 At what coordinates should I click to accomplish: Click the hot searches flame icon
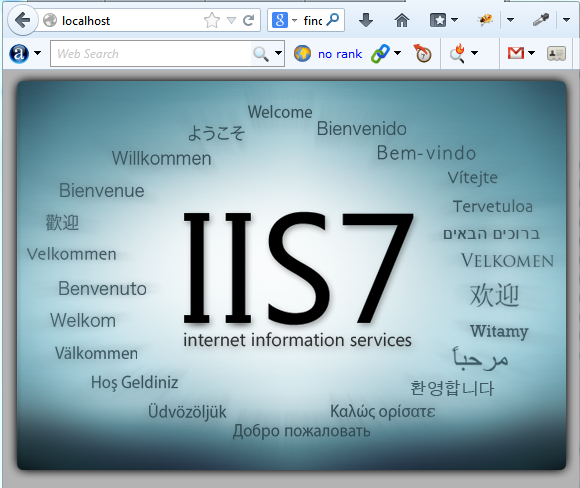tap(458, 53)
